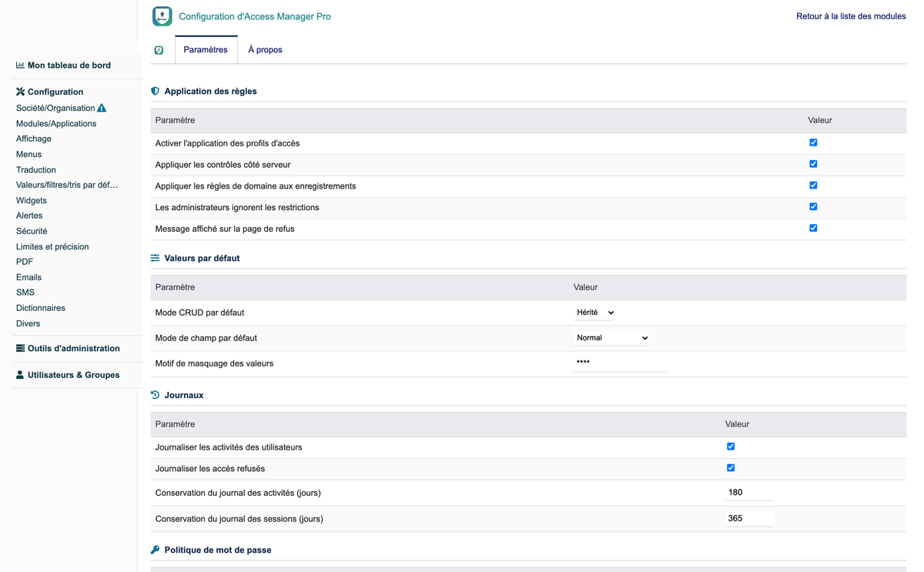This screenshot has height=572, width=924.
Task: Open Affichage configuration page
Action: click(x=34, y=139)
